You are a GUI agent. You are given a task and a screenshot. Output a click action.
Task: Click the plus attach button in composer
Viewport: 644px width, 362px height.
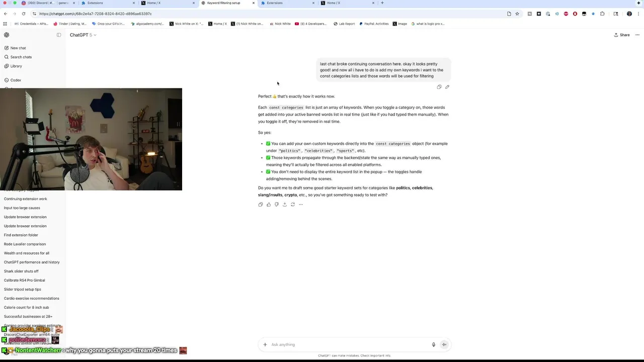pyautogui.click(x=265, y=344)
